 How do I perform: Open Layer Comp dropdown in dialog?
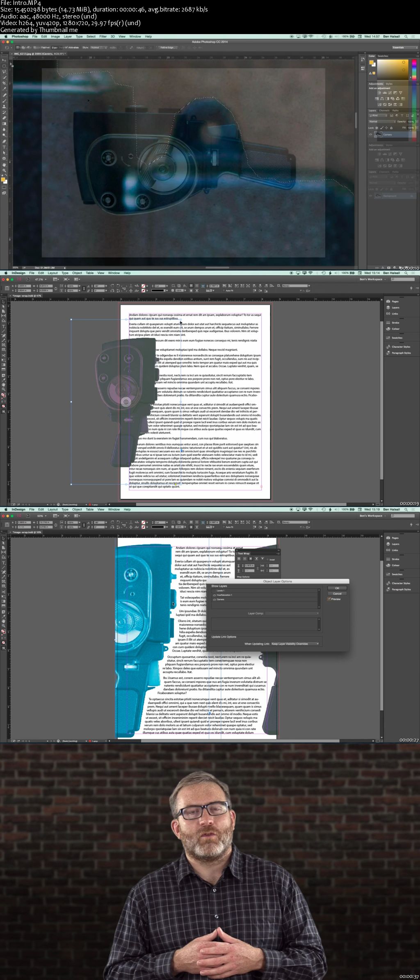pos(292,613)
